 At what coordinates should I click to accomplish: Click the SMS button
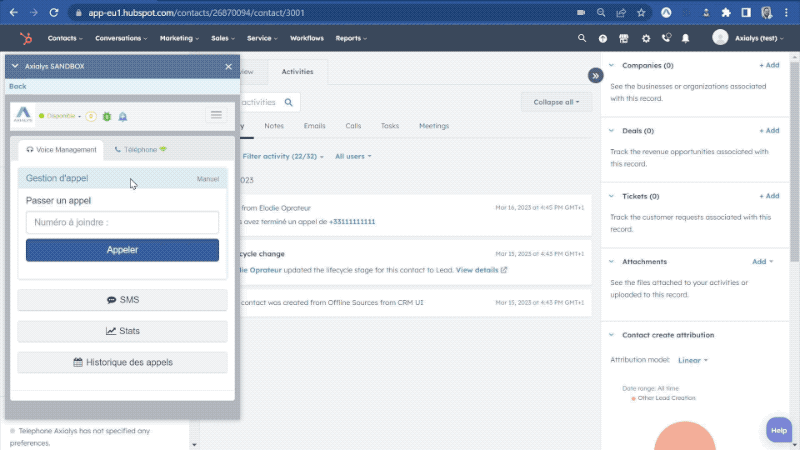click(x=122, y=300)
